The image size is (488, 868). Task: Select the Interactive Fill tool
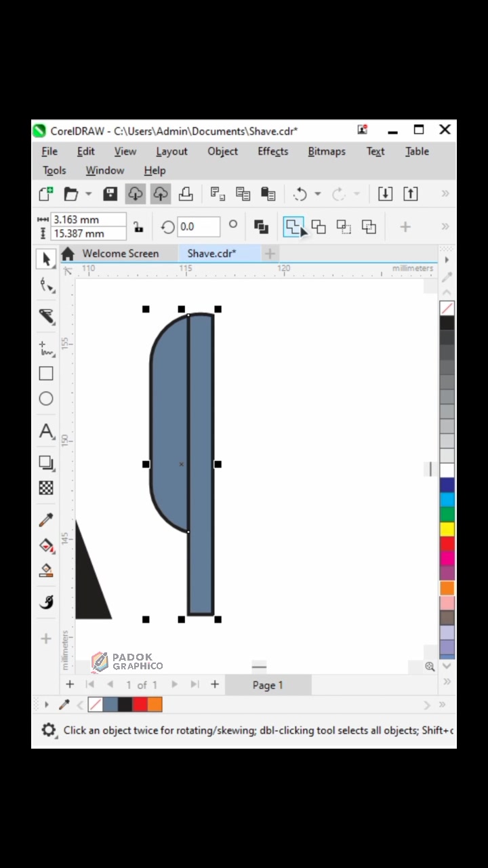pyautogui.click(x=46, y=546)
